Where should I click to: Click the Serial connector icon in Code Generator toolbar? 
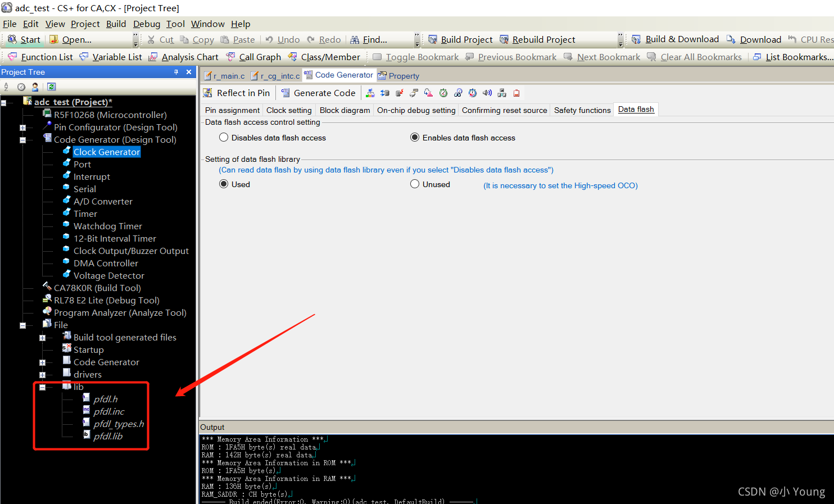[414, 93]
